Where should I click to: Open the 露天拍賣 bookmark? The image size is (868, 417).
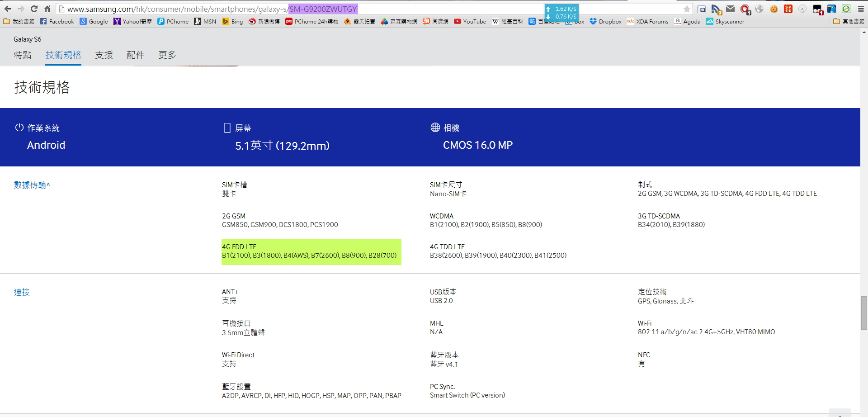pos(359,21)
